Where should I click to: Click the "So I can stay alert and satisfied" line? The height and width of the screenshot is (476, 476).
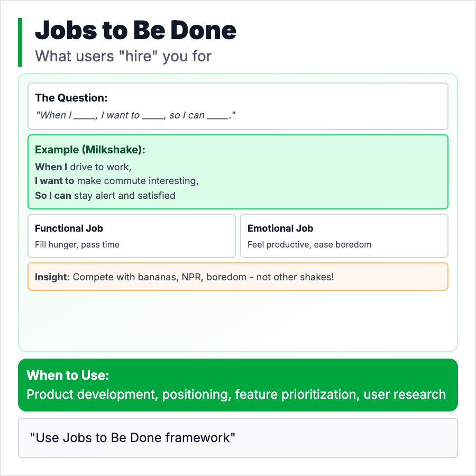pos(105,196)
